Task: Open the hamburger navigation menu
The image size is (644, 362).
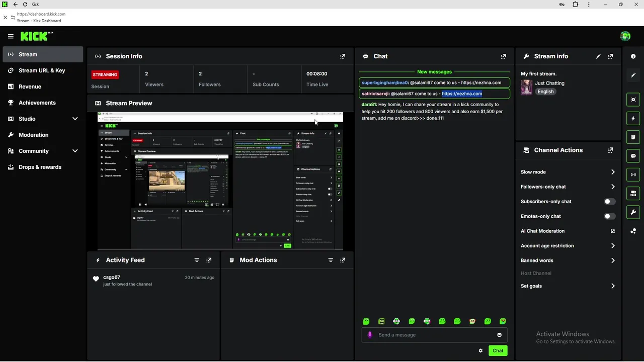Action: pos(11,36)
